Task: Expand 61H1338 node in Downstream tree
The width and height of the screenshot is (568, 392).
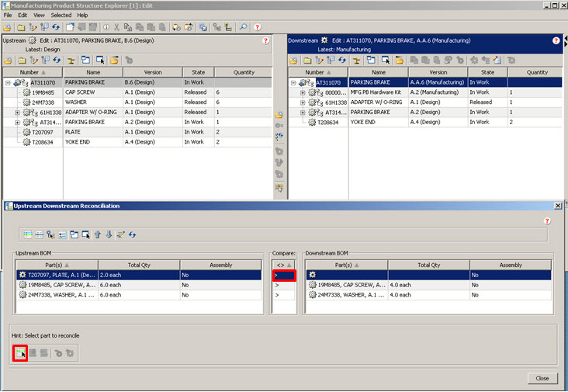Action: click(303, 103)
